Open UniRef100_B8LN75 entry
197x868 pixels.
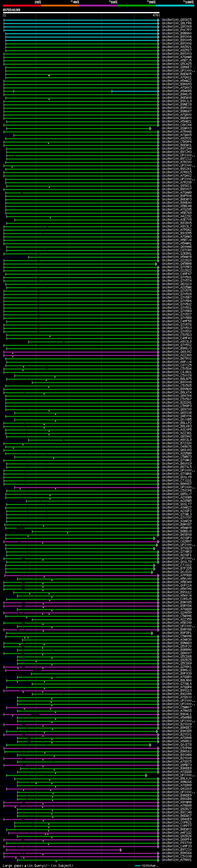(177, 379)
